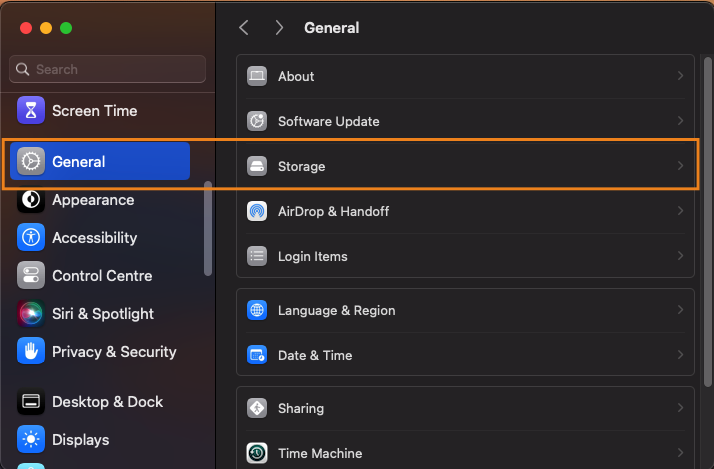The width and height of the screenshot is (714, 469).
Task: Open Siri & Spotlight icon
Action: tap(31, 314)
